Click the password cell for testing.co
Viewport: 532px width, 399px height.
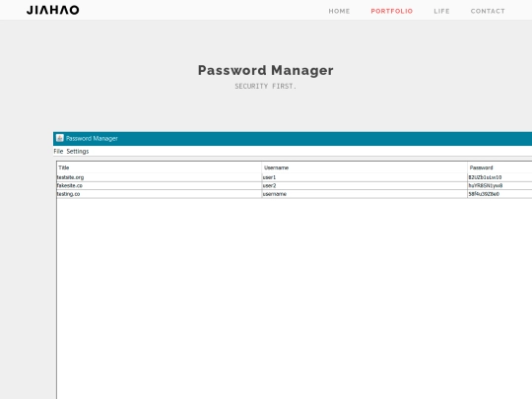pos(499,194)
